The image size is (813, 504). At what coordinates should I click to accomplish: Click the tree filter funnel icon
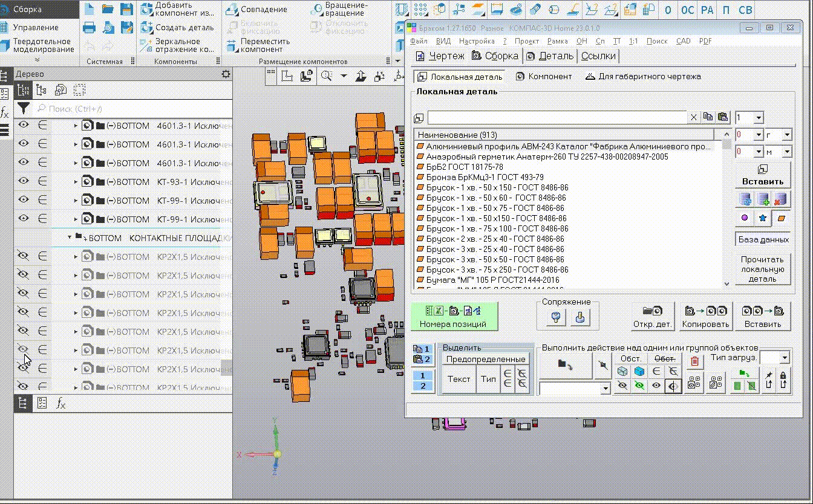tap(23, 109)
